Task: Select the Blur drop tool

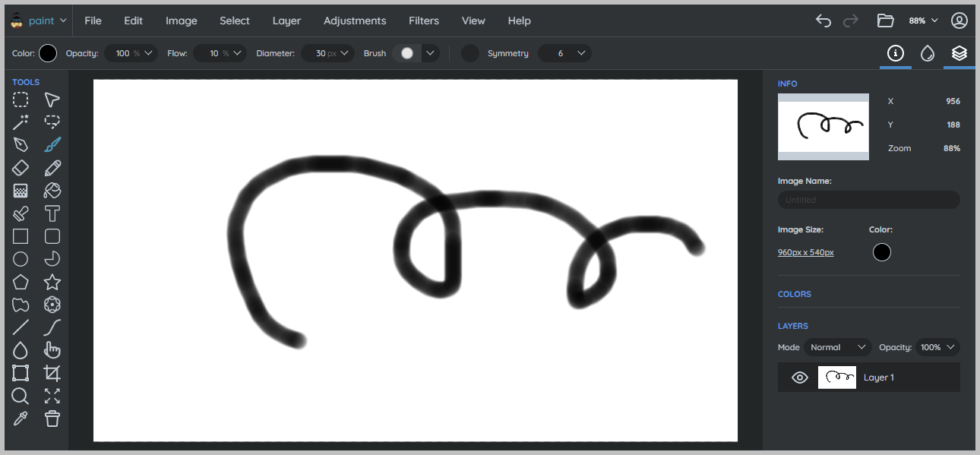Action: coord(21,350)
